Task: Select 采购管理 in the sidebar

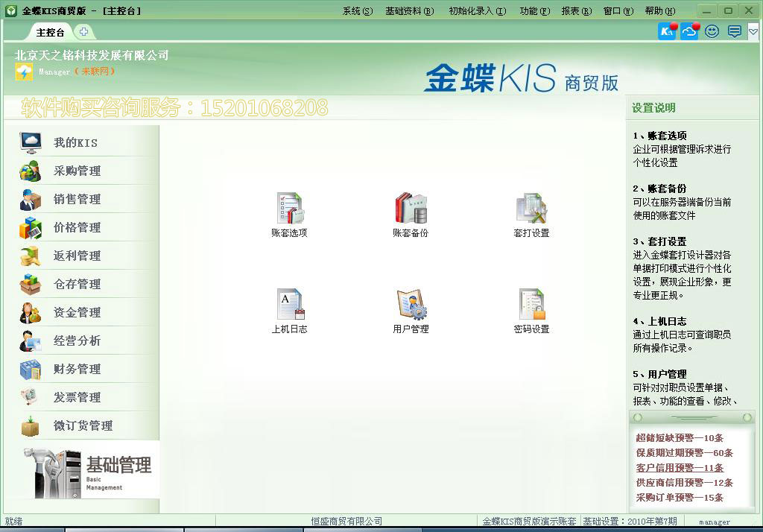Action: tap(75, 171)
